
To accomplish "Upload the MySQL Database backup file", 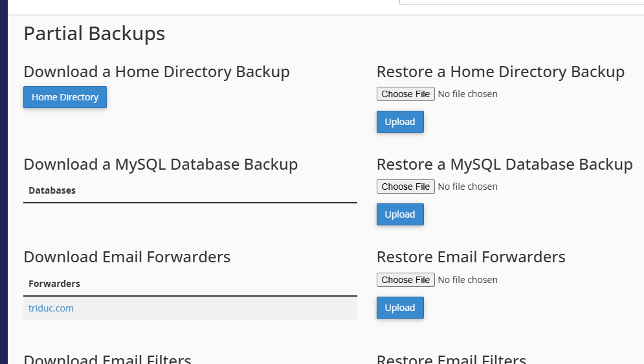I will tap(400, 214).
